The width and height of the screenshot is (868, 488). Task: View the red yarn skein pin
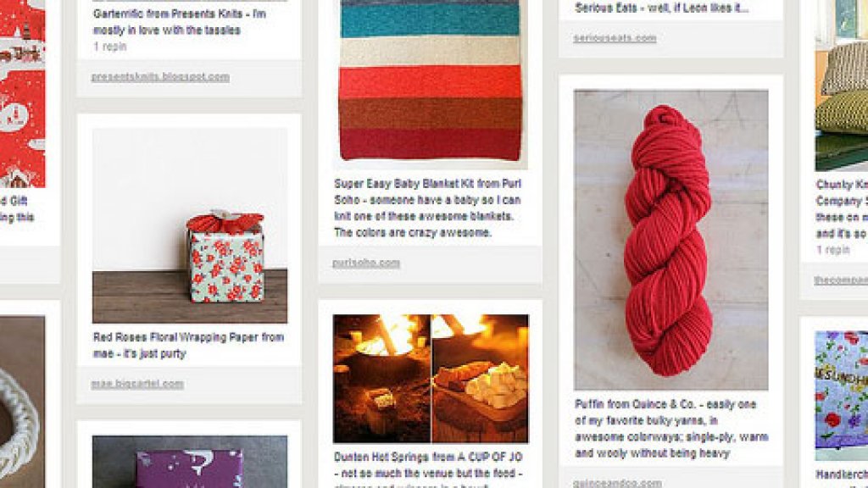(671, 240)
